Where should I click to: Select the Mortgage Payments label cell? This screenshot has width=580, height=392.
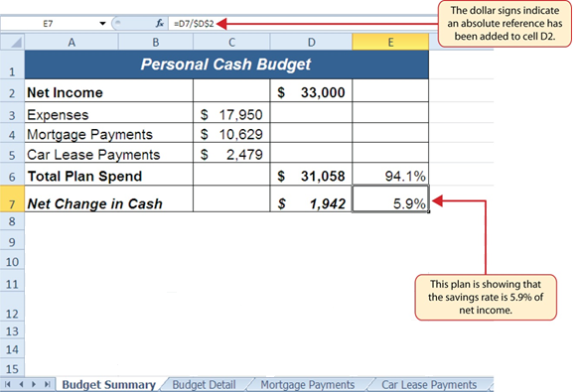pos(109,133)
